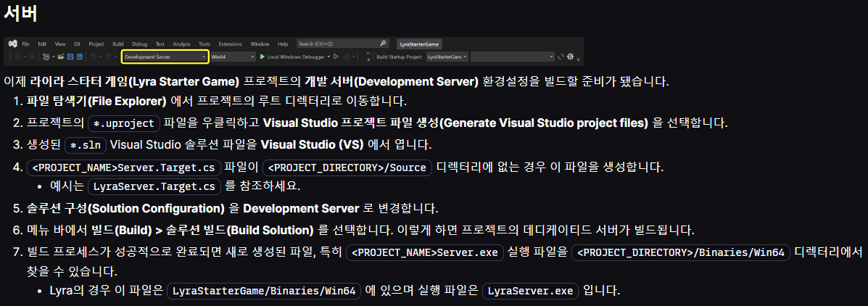Click '<PROJECT_DIRECTORY>/Binaries/Win64' code text
Image resolution: width=868 pixels, height=306 pixels.
tap(681, 252)
